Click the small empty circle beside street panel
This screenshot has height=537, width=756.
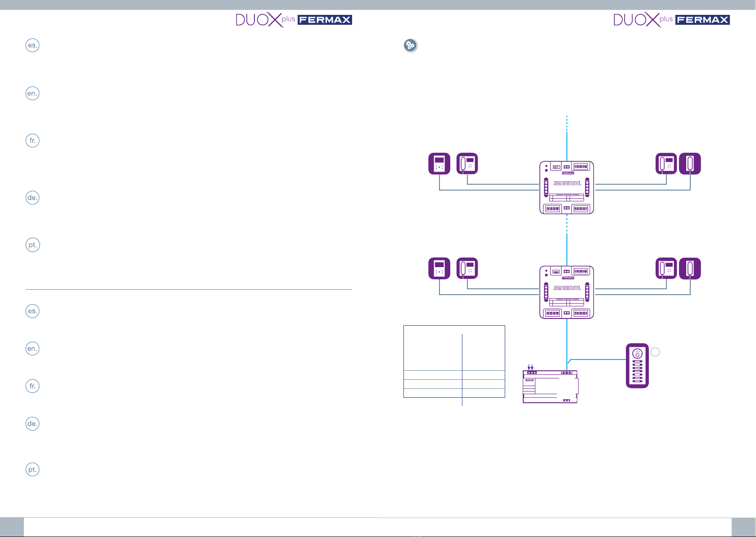(655, 352)
